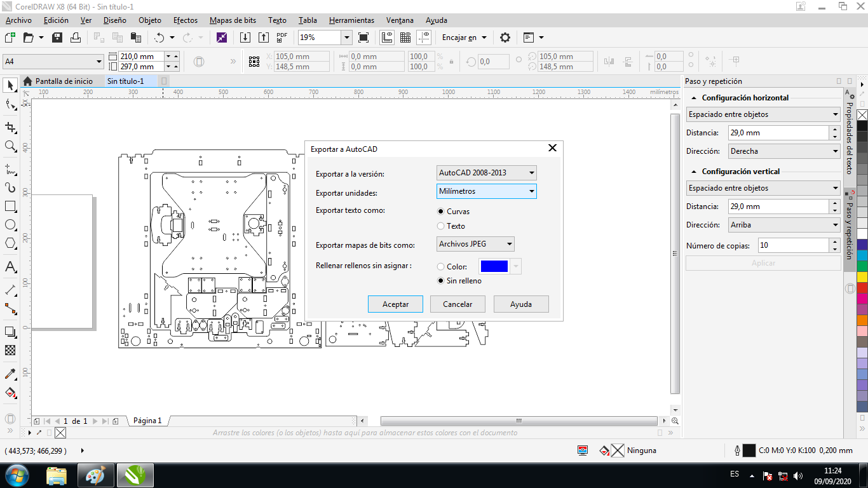The image size is (868, 488).
Task: Click the Aceptar button
Action: tap(395, 304)
